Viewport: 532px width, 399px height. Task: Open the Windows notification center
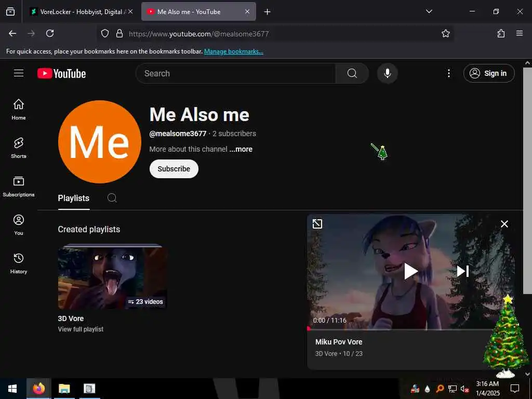coord(515,389)
